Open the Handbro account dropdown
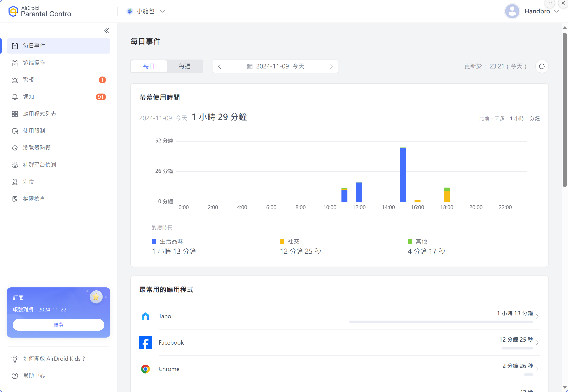The width and height of the screenshot is (568, 392). pyautogui.click(x=537, y=11)
